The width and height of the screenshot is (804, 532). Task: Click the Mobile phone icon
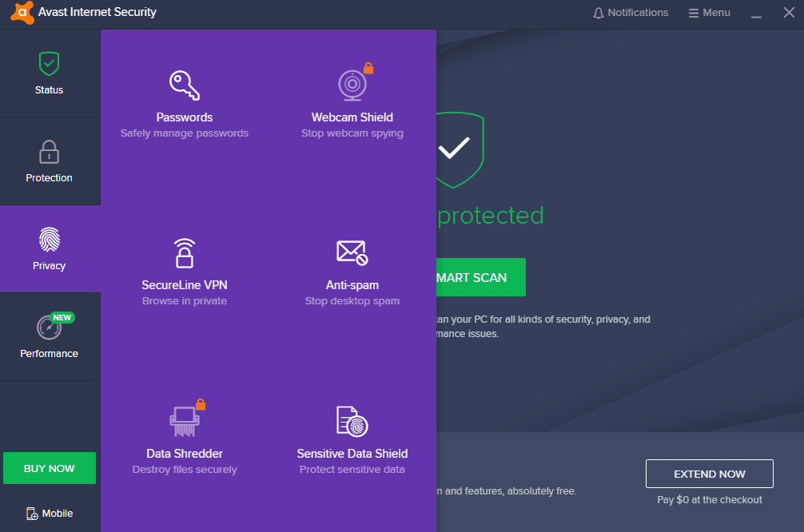(34, 514)
